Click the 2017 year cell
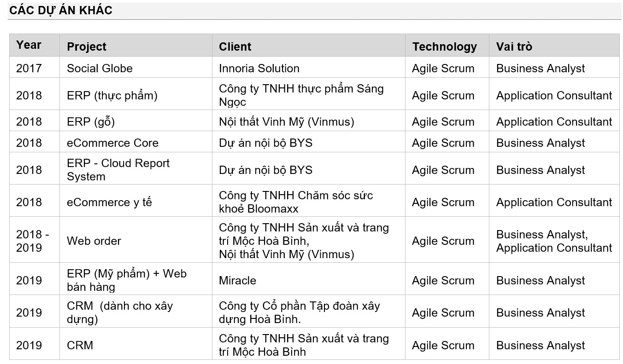The image size is (623, 364). pos(35,68)
